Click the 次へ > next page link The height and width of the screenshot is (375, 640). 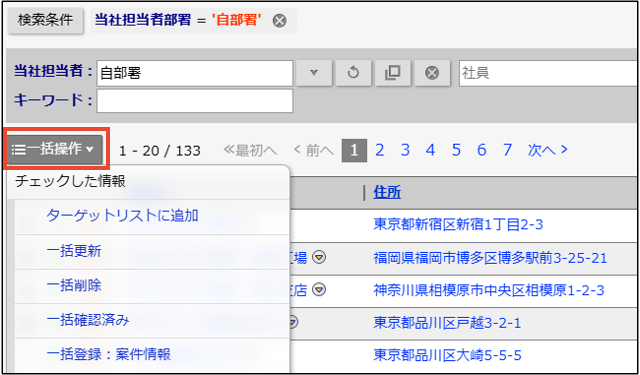tap(547, 150)
